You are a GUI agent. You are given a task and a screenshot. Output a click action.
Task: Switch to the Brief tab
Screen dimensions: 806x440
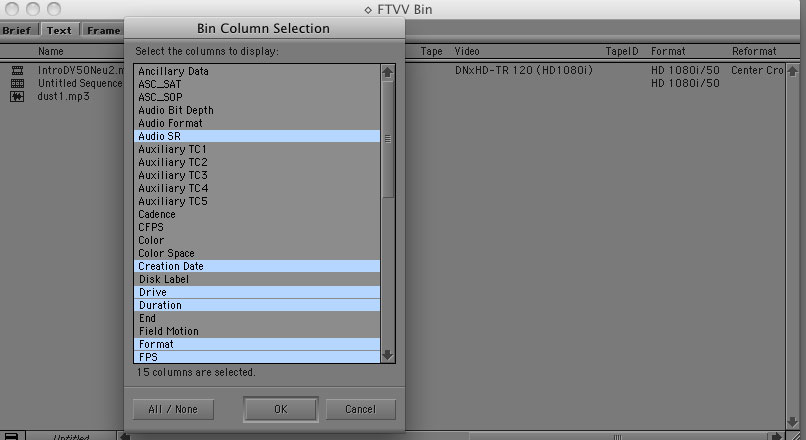[x=17, y=30]
